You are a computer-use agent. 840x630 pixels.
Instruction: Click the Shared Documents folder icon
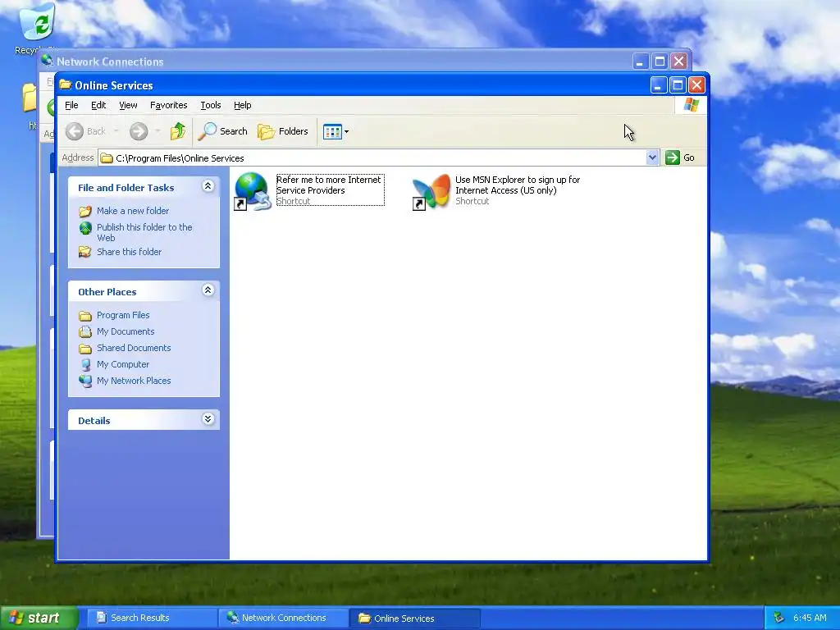(85, 348)
